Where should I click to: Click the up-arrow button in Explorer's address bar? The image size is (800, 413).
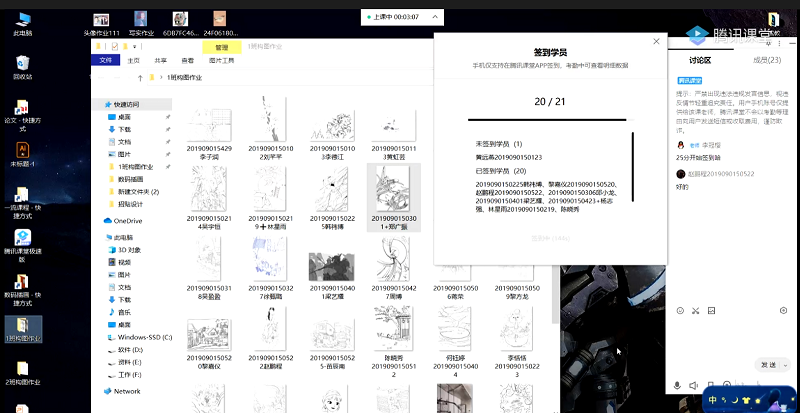(x=138, y=77)
